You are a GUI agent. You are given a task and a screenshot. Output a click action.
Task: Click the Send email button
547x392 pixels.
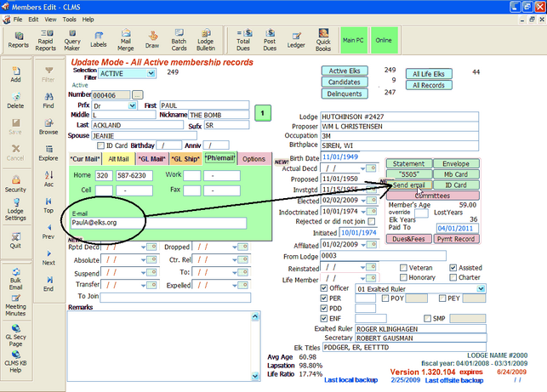[408, 185]
